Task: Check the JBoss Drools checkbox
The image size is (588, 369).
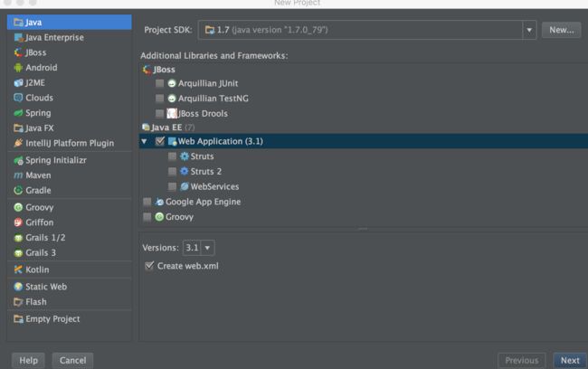Action: 160,113
